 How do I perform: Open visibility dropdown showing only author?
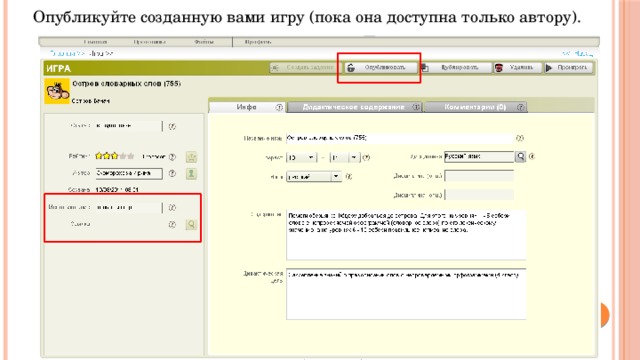coord(129,207)
